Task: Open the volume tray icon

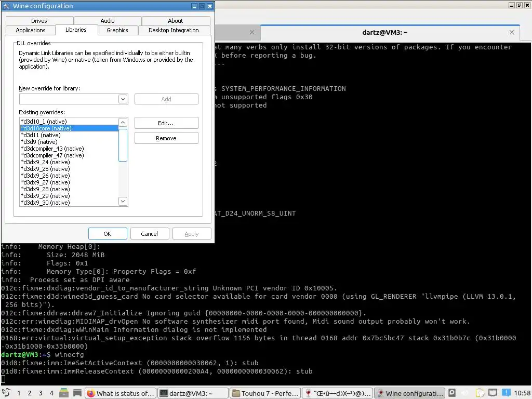Action: [x=465, y=393]
